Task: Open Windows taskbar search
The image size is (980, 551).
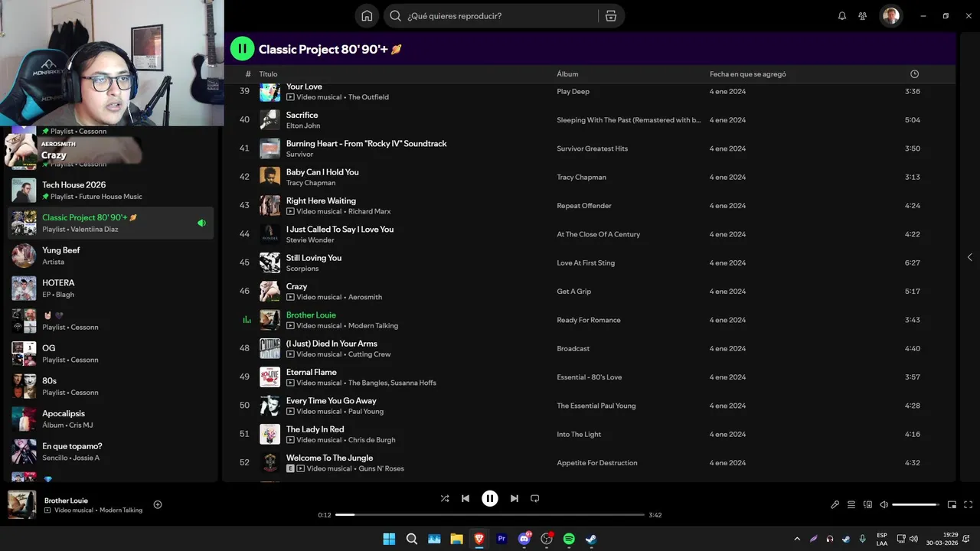Action: (411, 539)
